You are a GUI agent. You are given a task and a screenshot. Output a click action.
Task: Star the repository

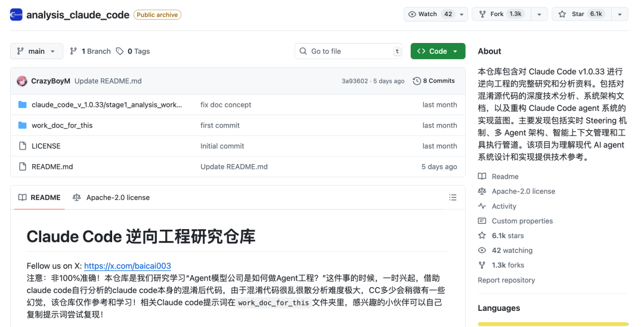pos(581,14)
